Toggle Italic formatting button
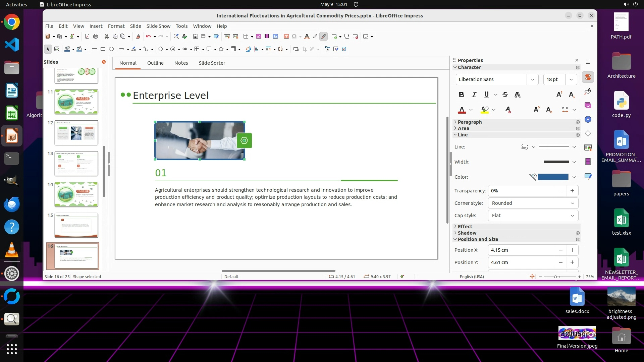644x362 pixels. pos(474,95)
